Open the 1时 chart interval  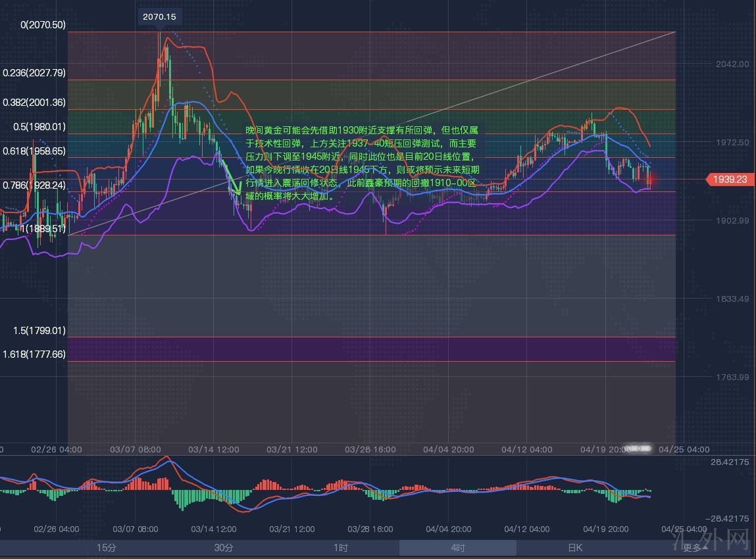pos(340,548)
